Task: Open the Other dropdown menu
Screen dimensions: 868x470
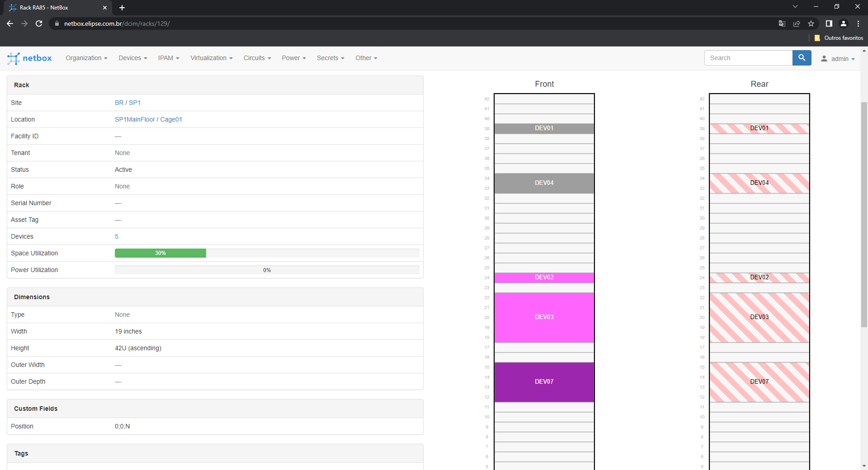Action: pos(366,58)
